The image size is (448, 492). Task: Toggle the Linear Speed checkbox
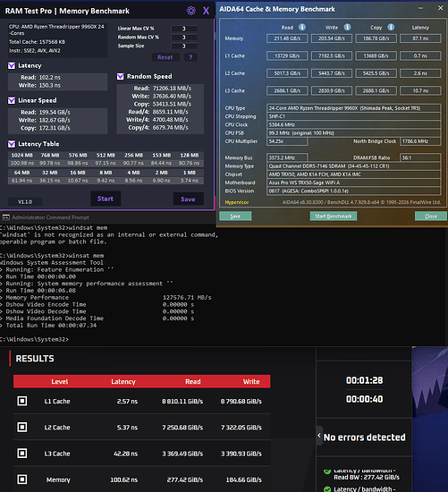[x=12, y=100]
